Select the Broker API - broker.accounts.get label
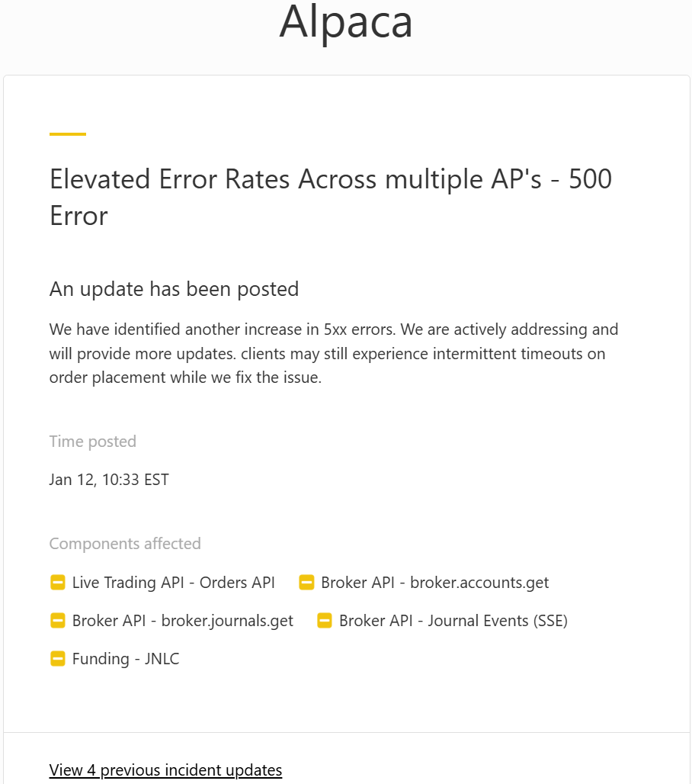This screenshot has height=784, width=692. tap(434, 583)
